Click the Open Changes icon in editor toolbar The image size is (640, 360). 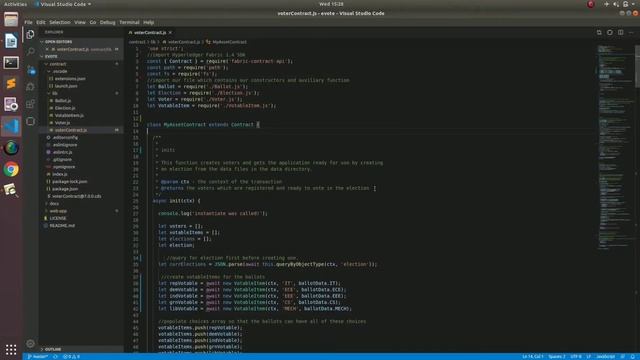599,32
